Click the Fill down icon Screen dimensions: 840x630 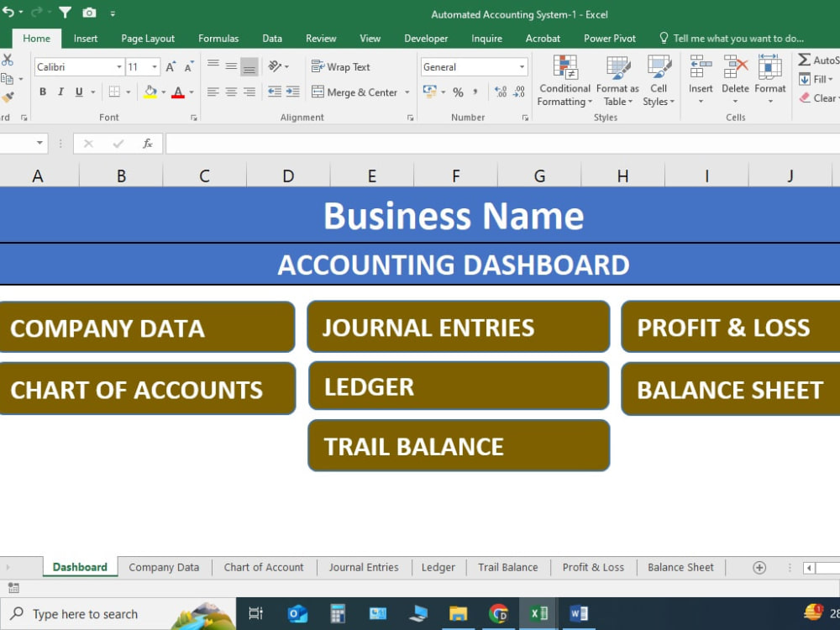coord(805,79)
